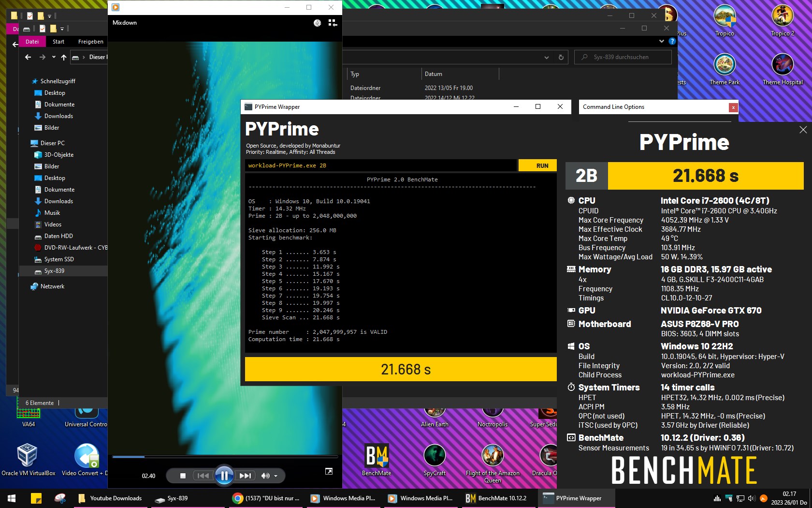Select the Noctropolis desktop icon

pyautogui.click(x=493, y=419)
